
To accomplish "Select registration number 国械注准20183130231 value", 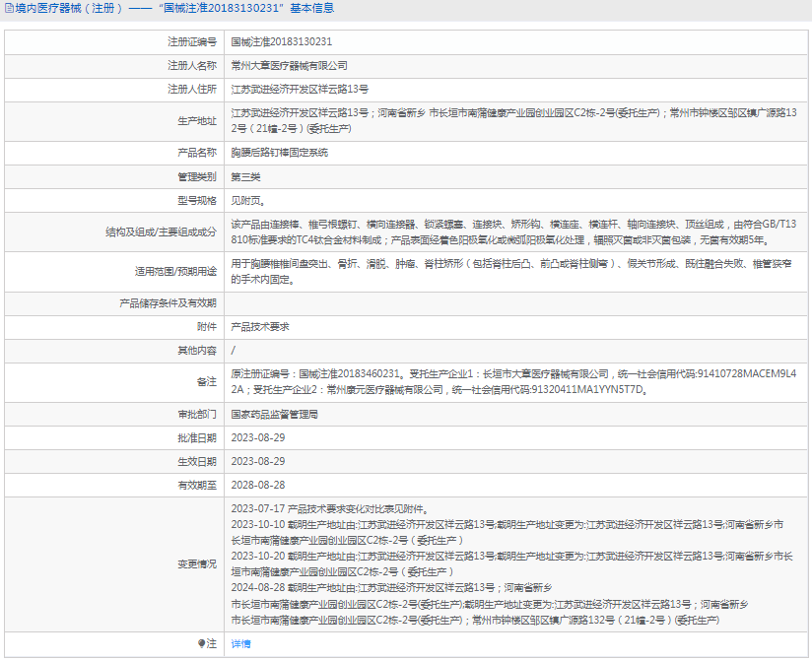I will click(281, 42).
